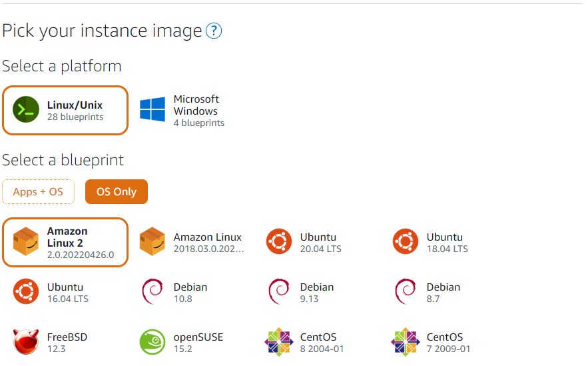
Task: Activate the OS Only filter button
Action: pos(117,192)
